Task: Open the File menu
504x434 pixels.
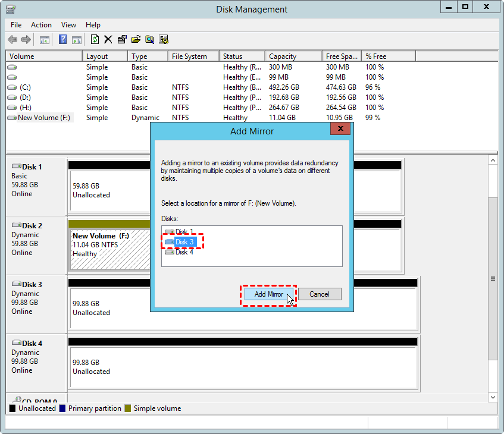Action: tap(16, 25)
